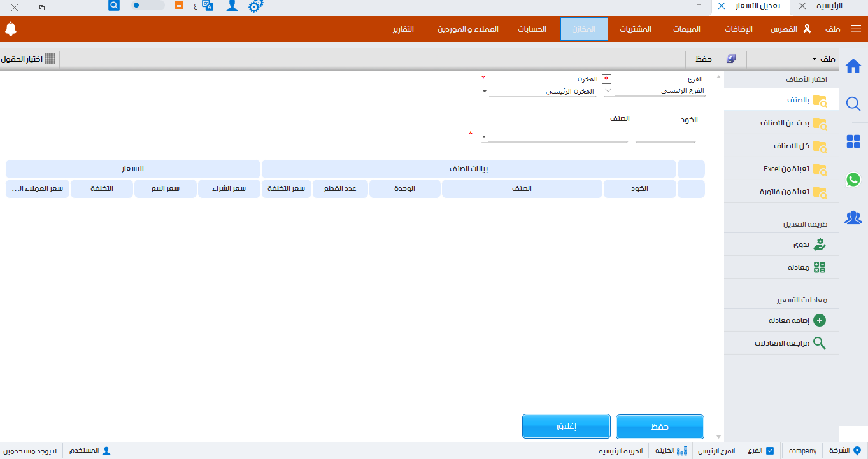Click إضافة معادلة plus option
Screen dimensions: 868x459
tap(781, 320)
